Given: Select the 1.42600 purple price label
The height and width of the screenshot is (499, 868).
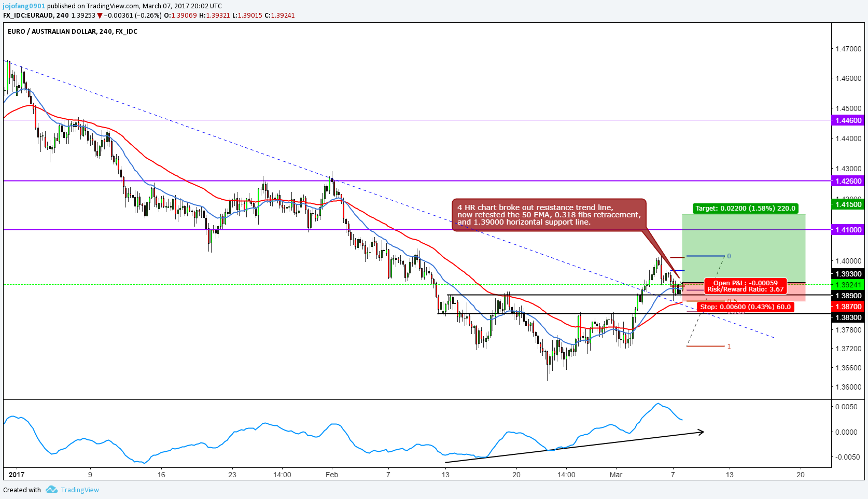Looking at the screenshot, I should (848, 181).
